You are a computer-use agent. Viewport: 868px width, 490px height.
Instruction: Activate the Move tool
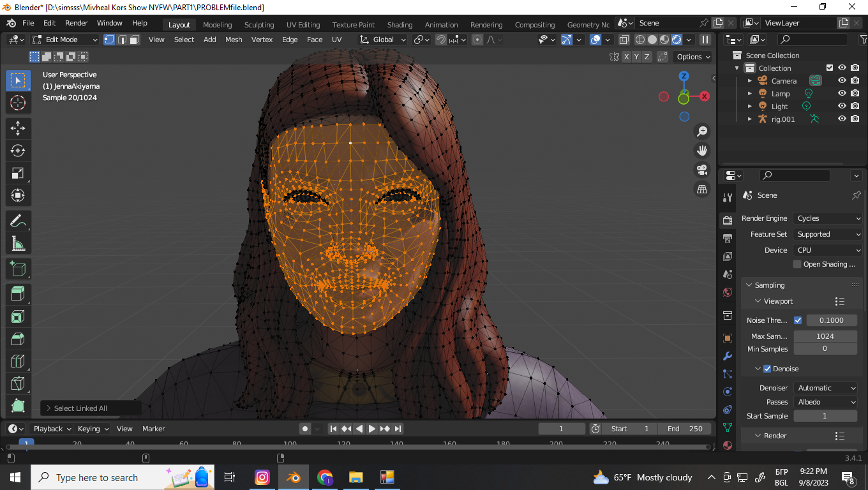point(18,128)
